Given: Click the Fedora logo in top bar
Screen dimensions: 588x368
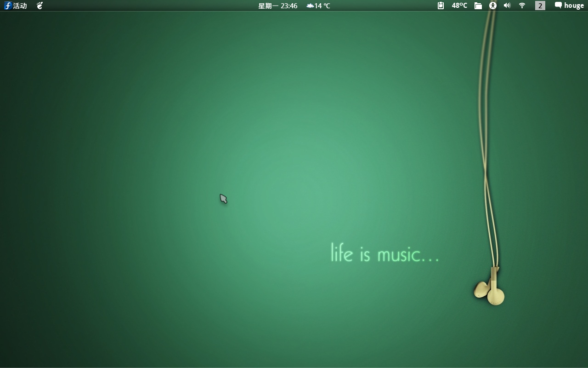Looking at the screenshot, I should 8,6.
